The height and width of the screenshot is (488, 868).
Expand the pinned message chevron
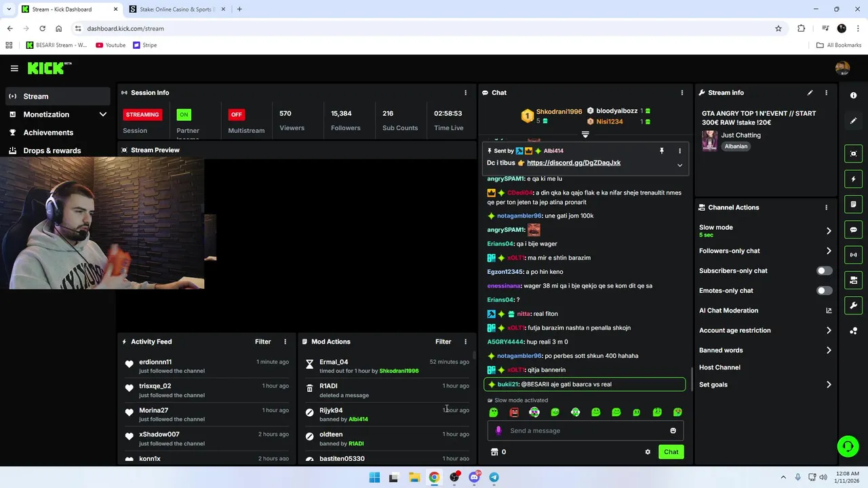(679, 165)
